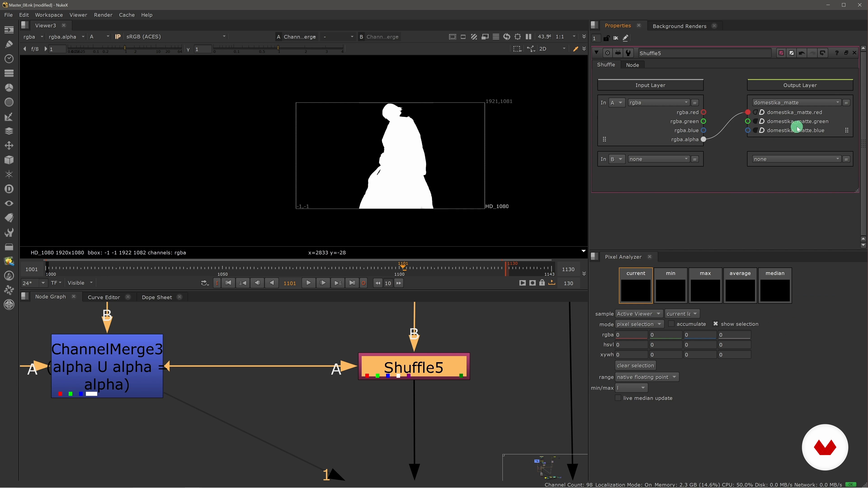Click the Shuffle5 node help question mark

tap(837, 53)
